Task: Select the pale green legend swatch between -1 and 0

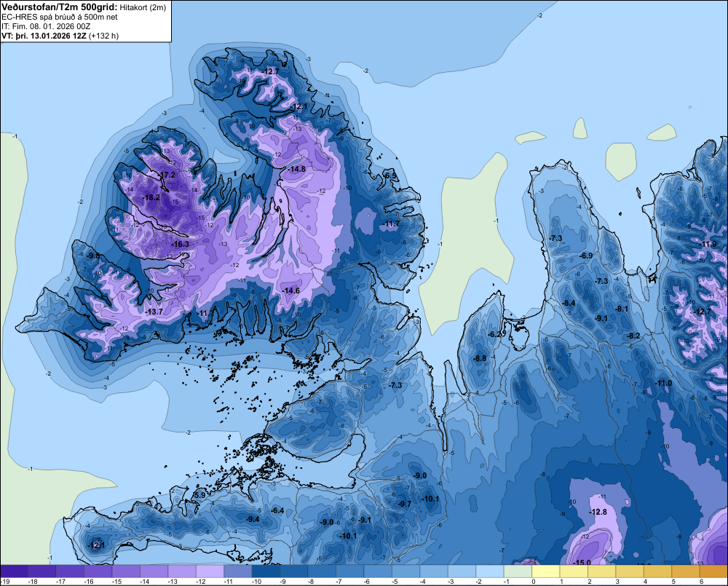Action: point(518,571)
